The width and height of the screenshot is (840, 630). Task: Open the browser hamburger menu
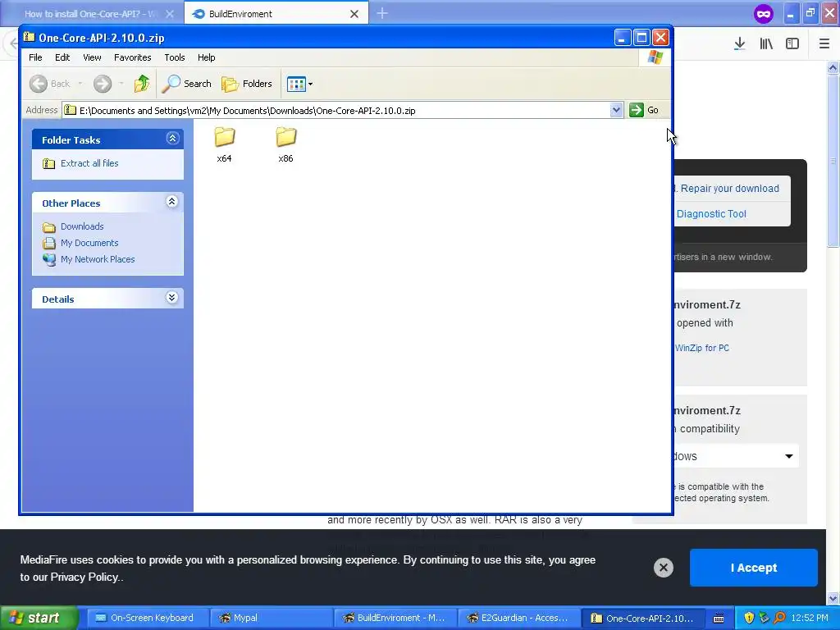(824, 44)
